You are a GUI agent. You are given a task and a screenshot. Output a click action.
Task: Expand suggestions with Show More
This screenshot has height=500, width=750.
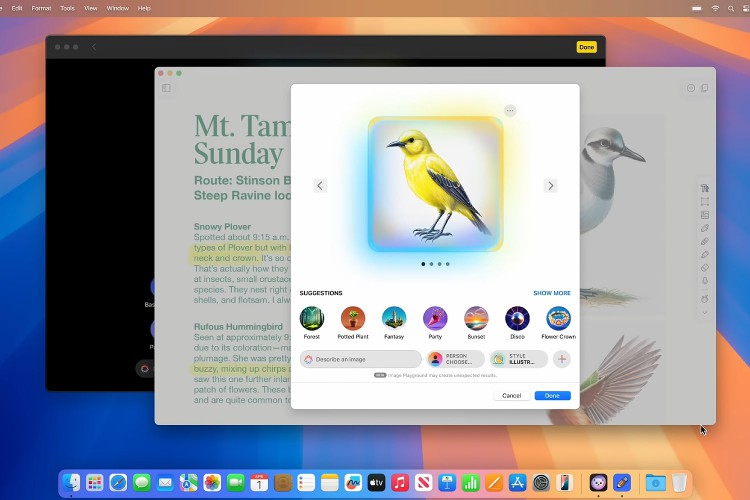tap(552, 293)
